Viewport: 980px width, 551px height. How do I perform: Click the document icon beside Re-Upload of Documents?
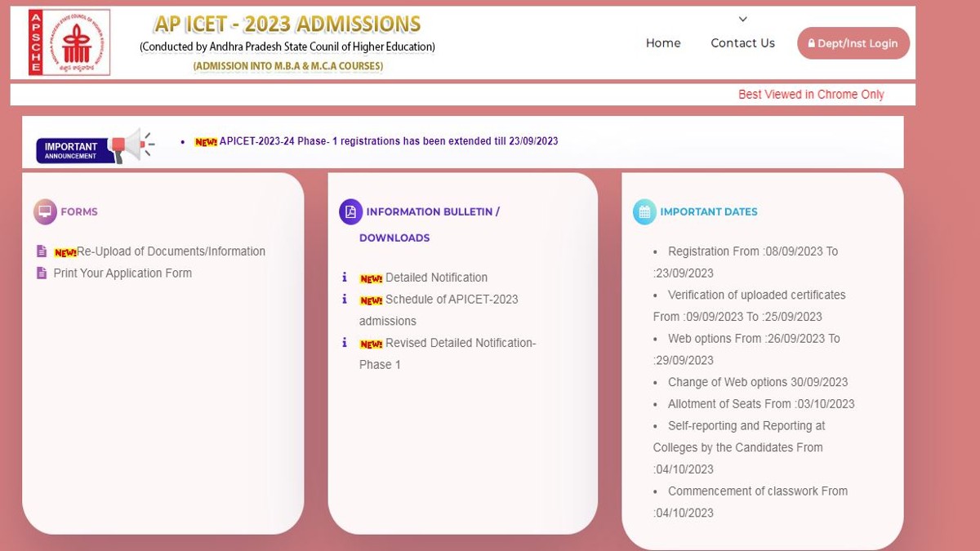point(42,251)
